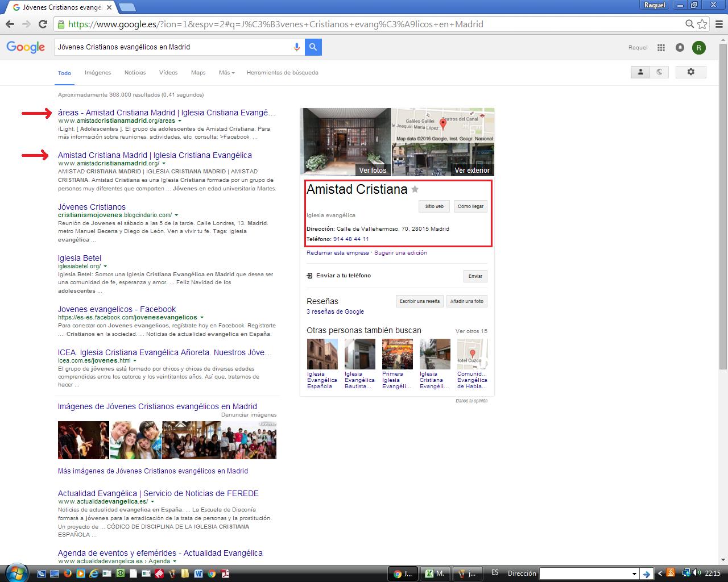Open dropdown arrow for amistadcristianamadrid.org/areas result
The height and width of the screenshot is (582, 728).
click(180, 121)
